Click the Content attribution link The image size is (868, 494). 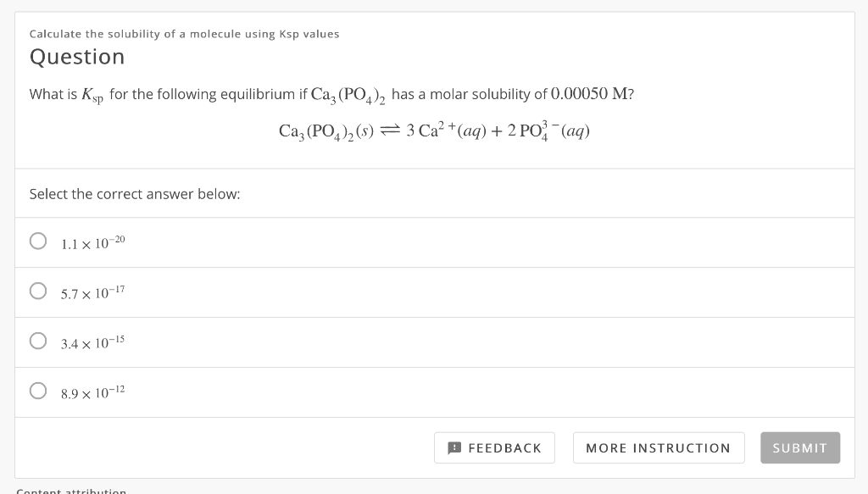click(71, 490)
